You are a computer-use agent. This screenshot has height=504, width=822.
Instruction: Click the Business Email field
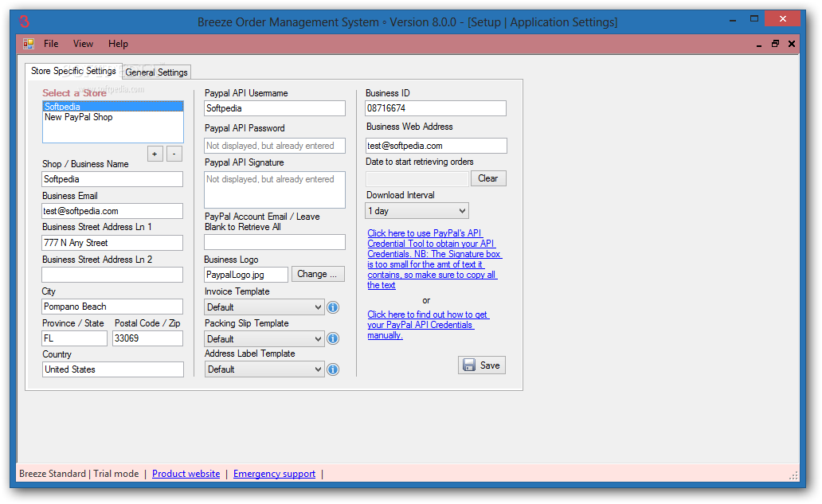112,211
